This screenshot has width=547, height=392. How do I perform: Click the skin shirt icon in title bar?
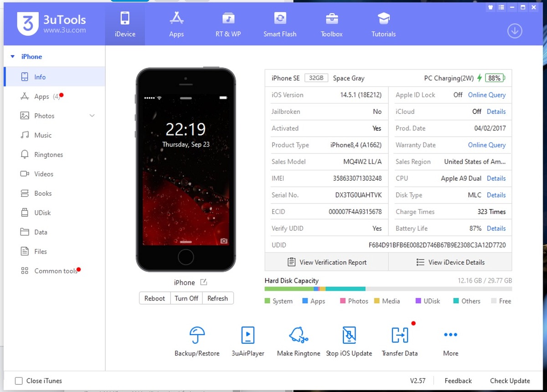[x=490, y=7]
